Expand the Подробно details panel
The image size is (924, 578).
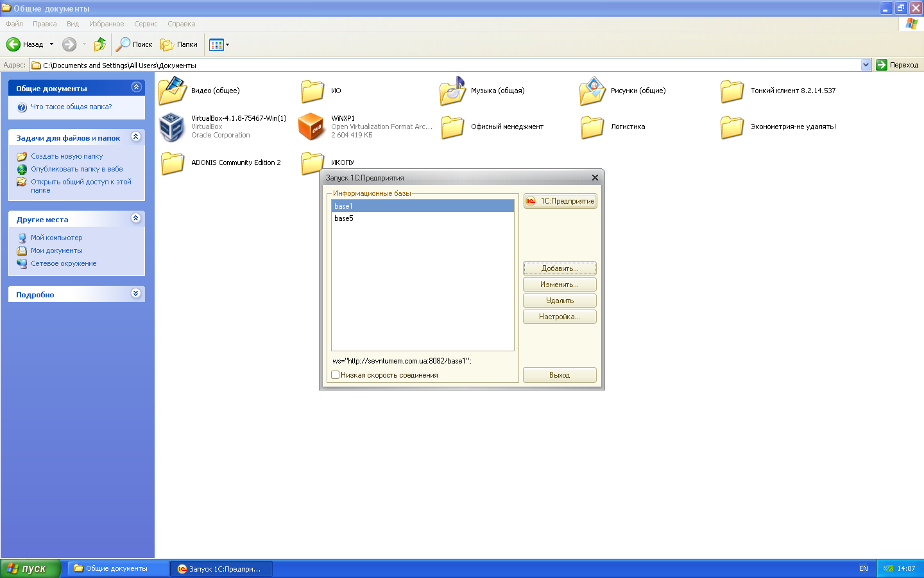pos(136,293)
